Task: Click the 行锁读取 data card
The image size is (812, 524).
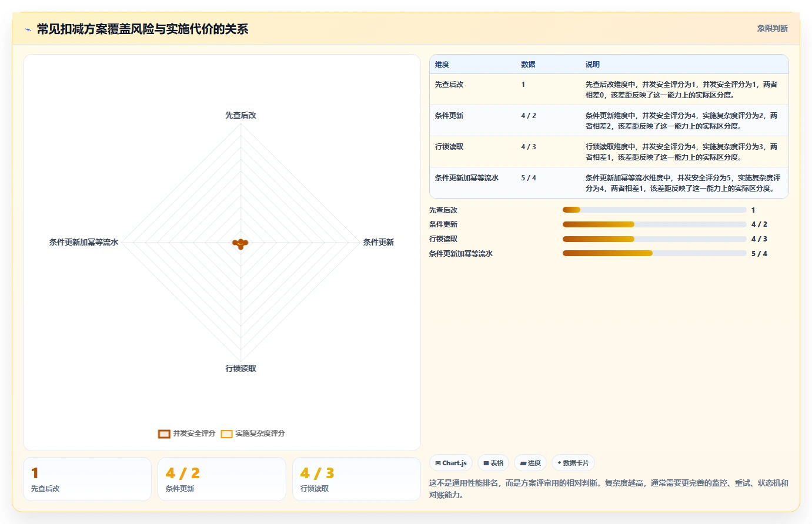Action: (356, 479)
